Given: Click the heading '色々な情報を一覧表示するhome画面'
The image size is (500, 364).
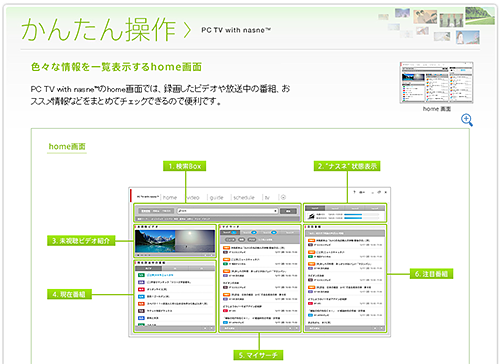Looking at the screenshot, I should tap(116, 67).
